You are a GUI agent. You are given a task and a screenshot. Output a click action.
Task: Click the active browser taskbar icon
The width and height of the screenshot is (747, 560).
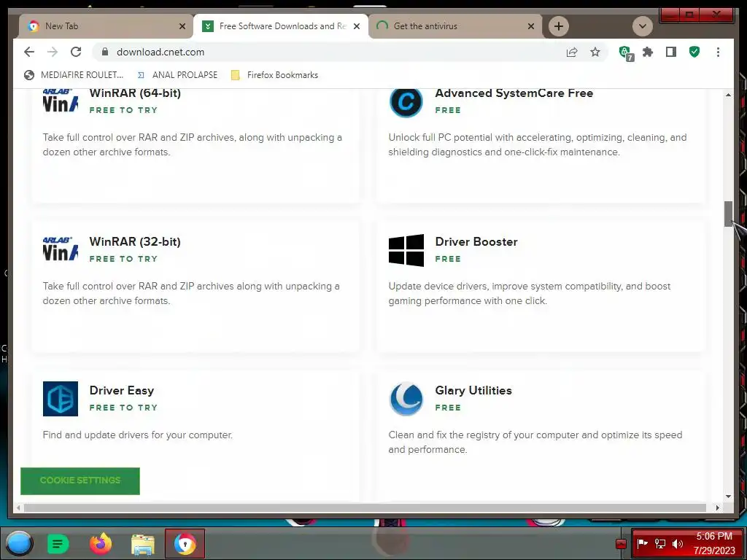tap(185, 543)
